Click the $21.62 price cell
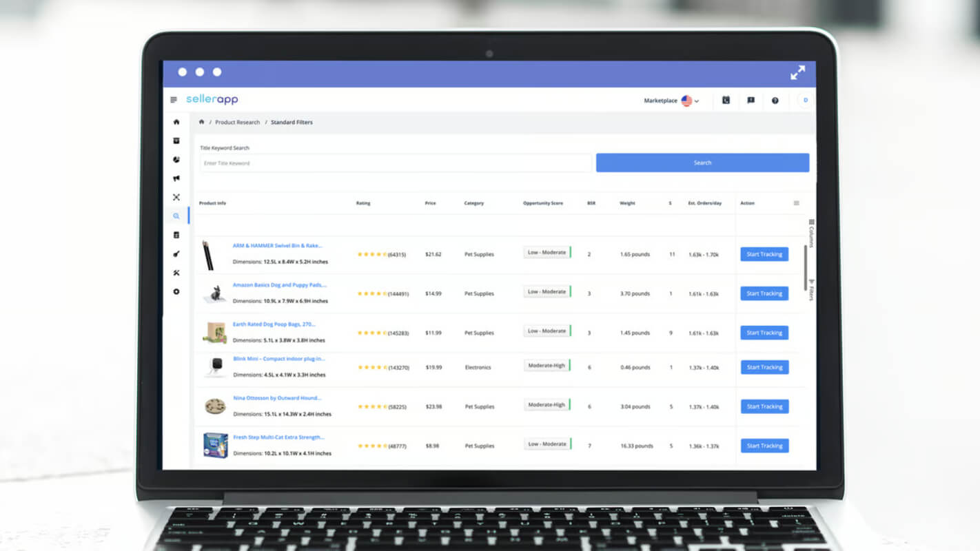 tap(433, 254)
